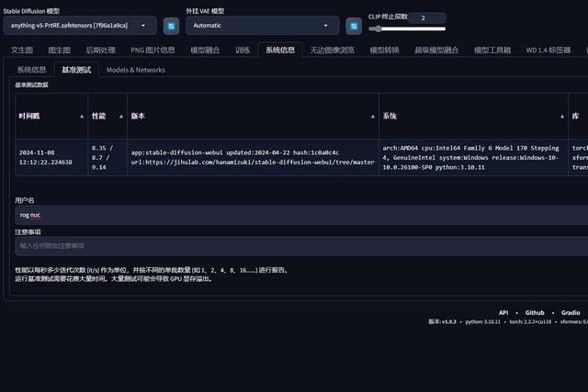Open the API link in footer
The width and height of the screenshot is (588, 392).
click(503, 312)
